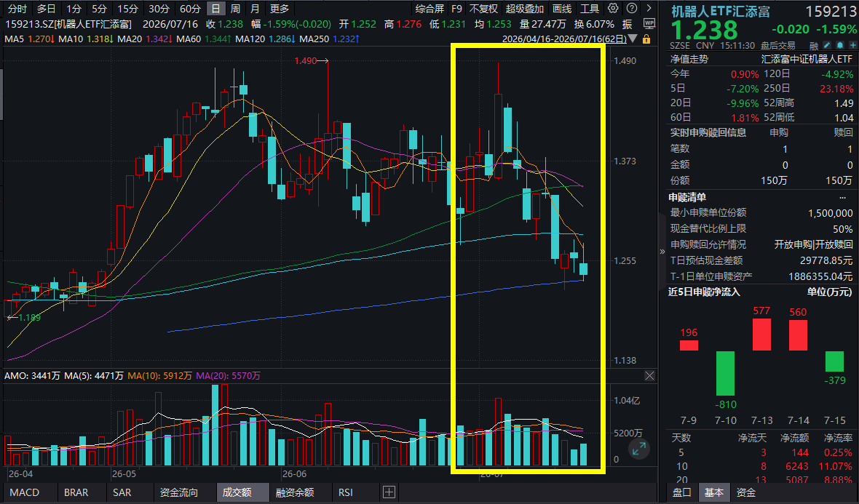Switch to the 资金 tab at panel bottom
The width and height of the screenshot is (859, 504).
pyautogui.click(x=746, y=492)
